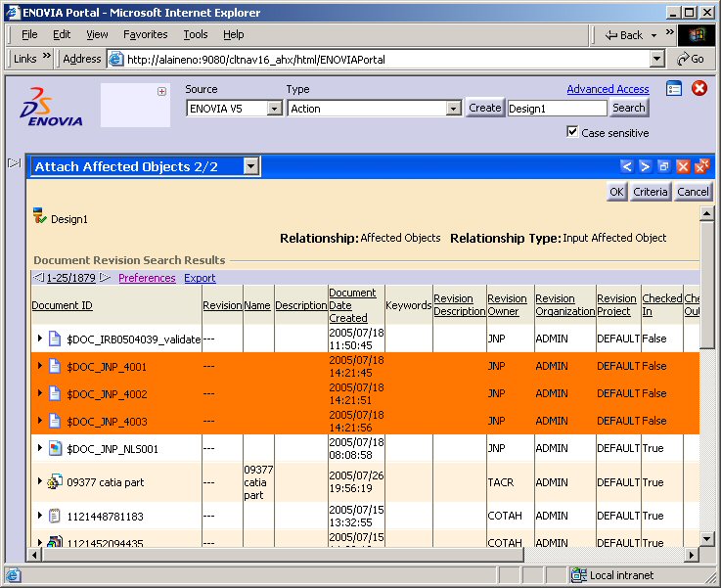Click the 09377 catia part gear icon
The height and width of the screenshot is (588, 721).
pos(55,481)
